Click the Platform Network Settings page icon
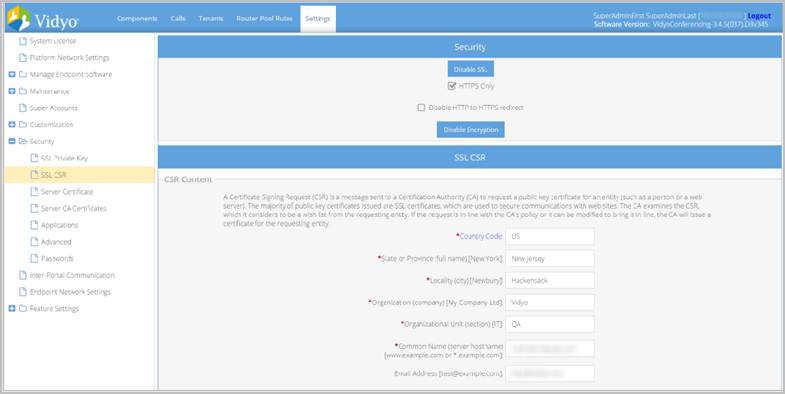 click(x=23, y=58)
